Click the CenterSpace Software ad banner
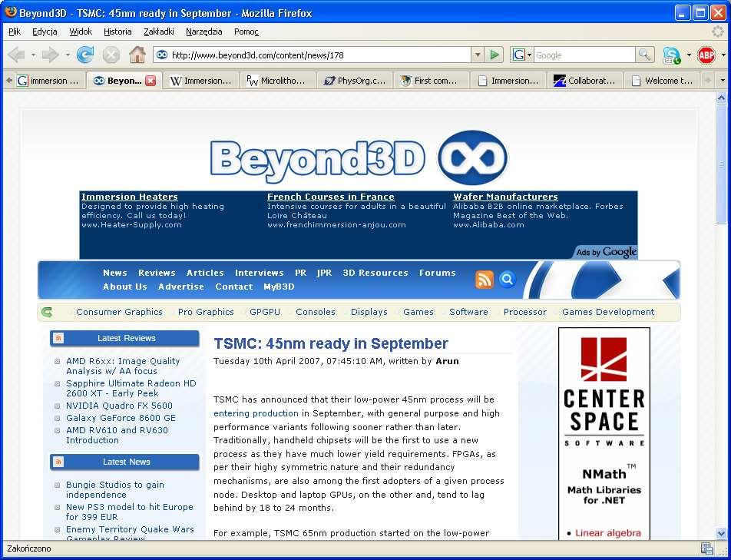Screen dimensions: 731x560 pos(604,433)
